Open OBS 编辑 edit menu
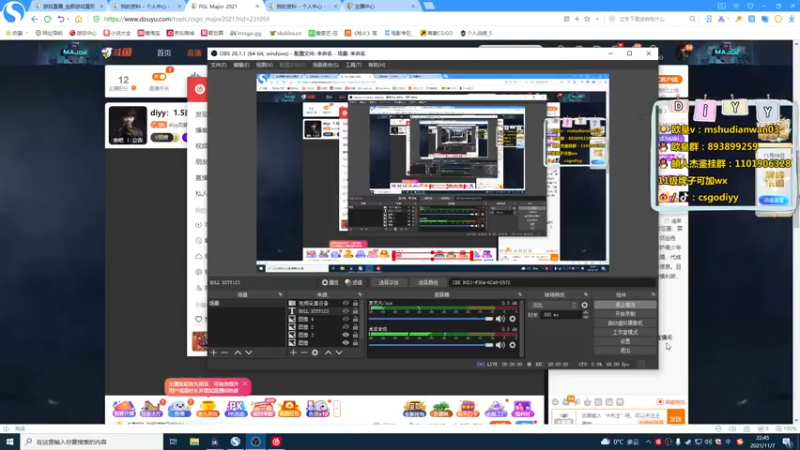 [241, 65]
